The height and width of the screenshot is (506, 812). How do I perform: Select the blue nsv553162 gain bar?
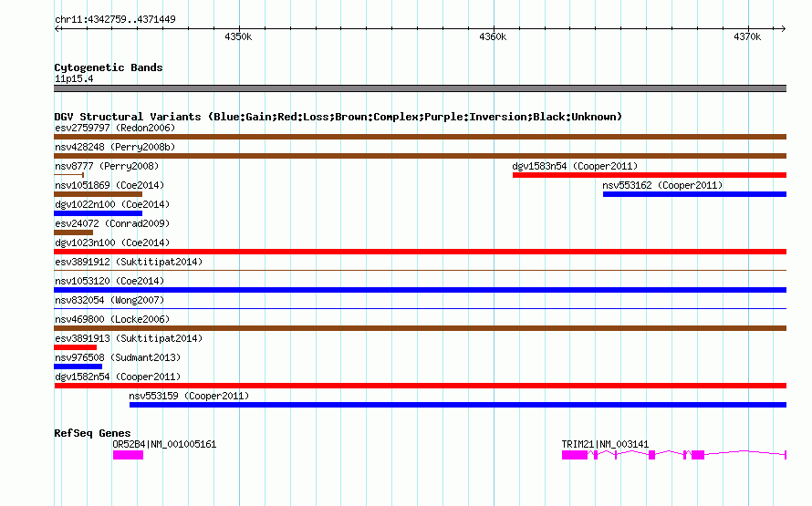point(694,194)
